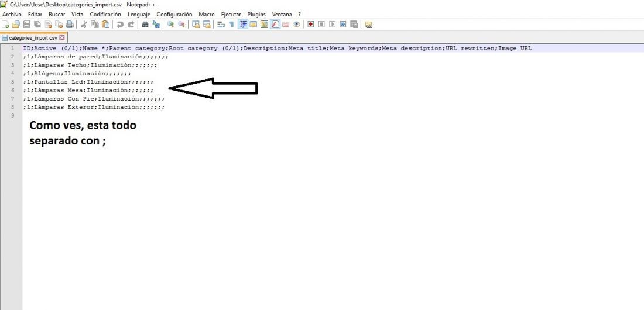Click the CSV header line starting with ID;Active

coord(278,49)
